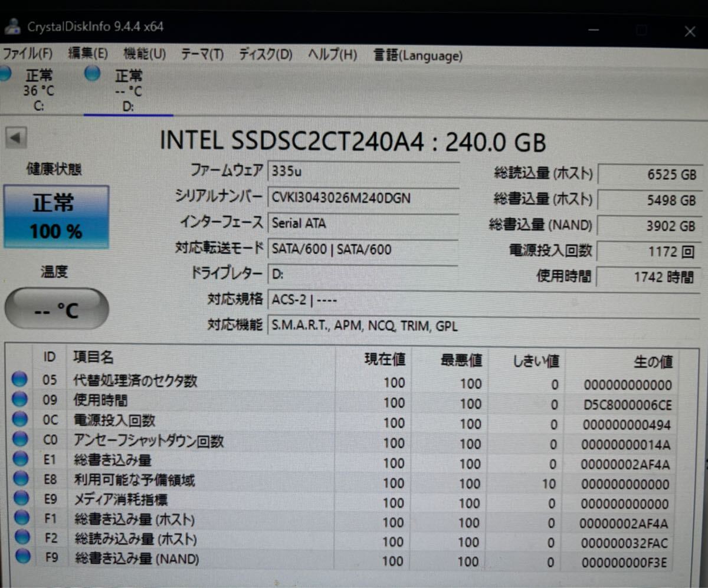Open the ディスク(D) menu
Screen dimensions: 708x588
[x=265, y=55]
